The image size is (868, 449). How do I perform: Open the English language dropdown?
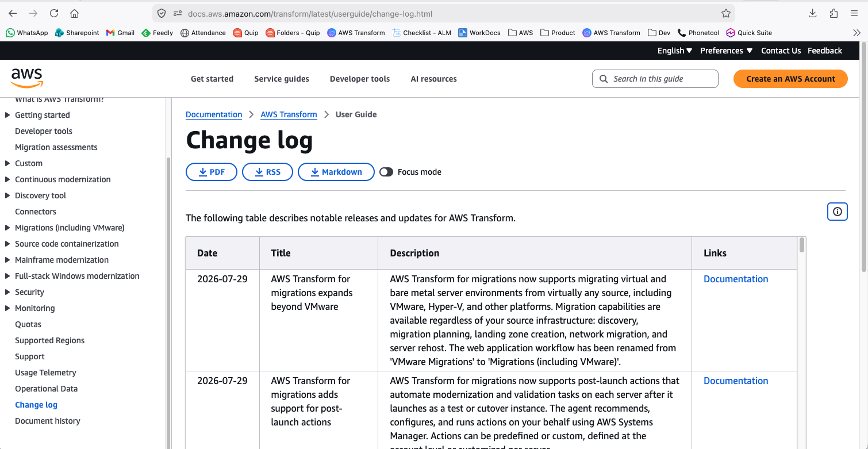coord(675,51)
